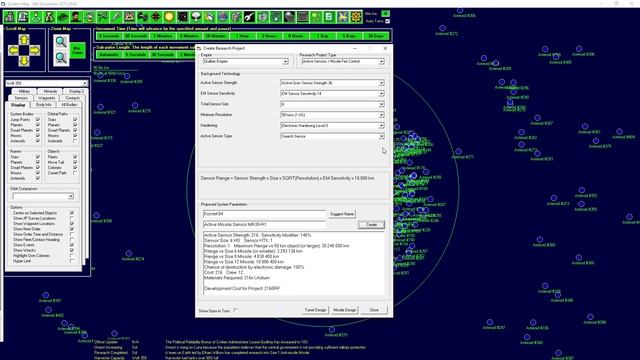Set sub-pulse length to Automatic
The height and width of the screenshot is (360, 640).
coord(109,54)
